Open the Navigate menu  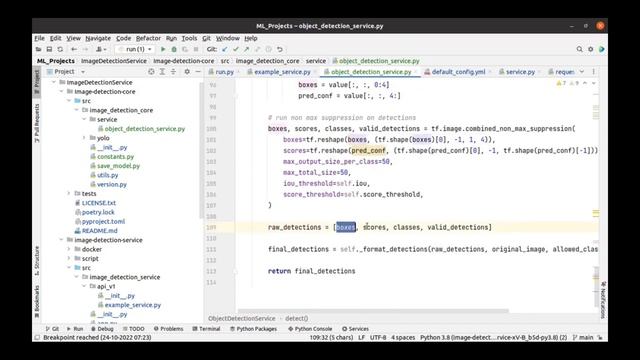98,38
